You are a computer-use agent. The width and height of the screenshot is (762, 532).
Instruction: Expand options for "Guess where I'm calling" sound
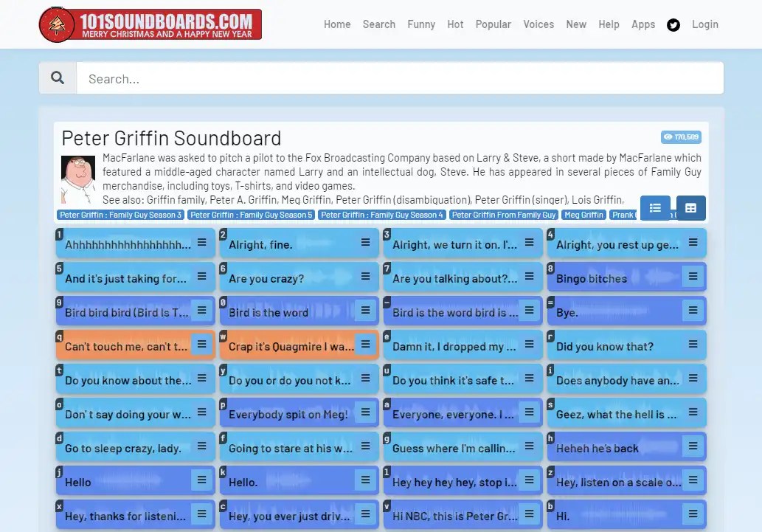coord(528,447)
